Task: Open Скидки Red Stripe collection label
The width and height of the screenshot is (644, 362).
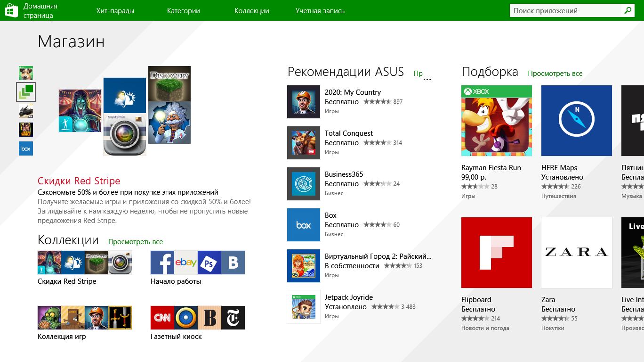Action: [x=67, y=281]
